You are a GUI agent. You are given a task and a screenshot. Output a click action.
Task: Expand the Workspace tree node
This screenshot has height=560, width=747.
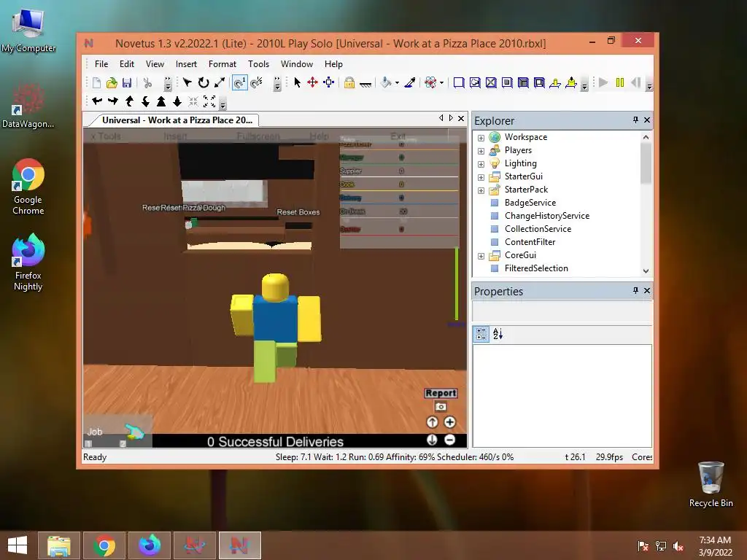[481, 138]
